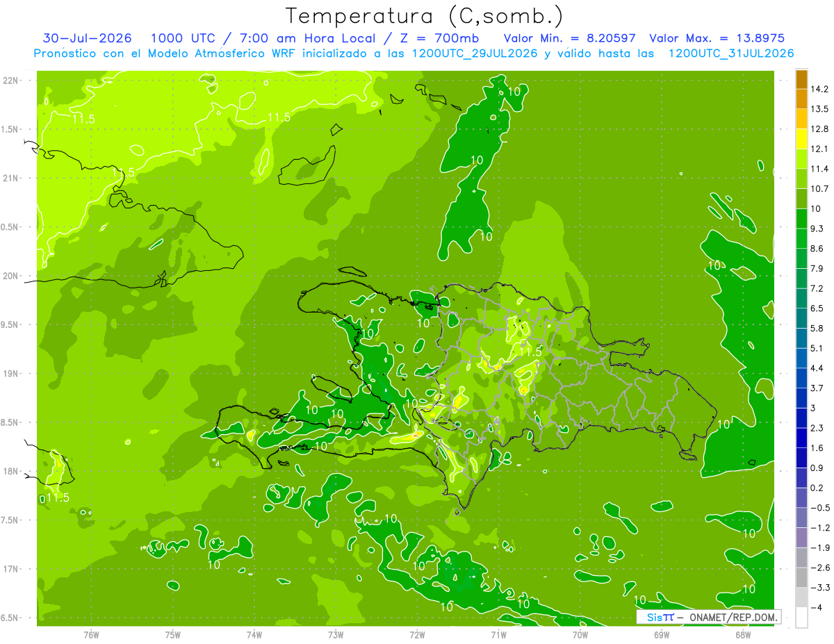Screen dimensions: 834x644
Task: Click the '17N' latitude axis label
Action: (12, 569)
